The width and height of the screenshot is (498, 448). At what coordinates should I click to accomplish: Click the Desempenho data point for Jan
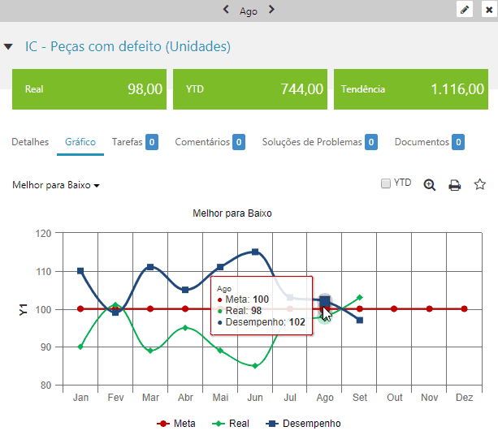(80, 271)
